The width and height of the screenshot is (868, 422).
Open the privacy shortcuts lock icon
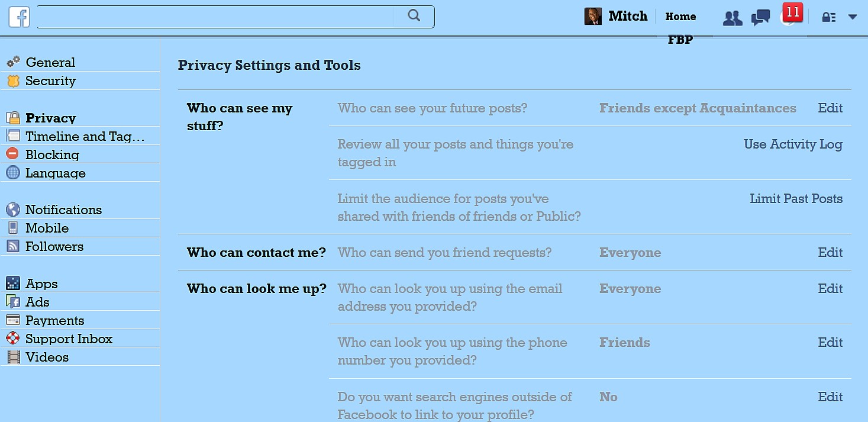pos(828,17)
